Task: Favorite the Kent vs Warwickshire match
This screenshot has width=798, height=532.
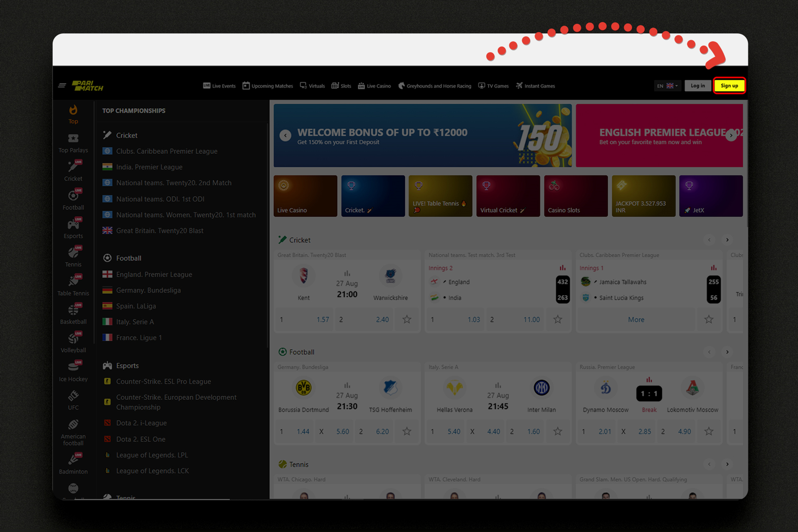Action: point(407,319)
